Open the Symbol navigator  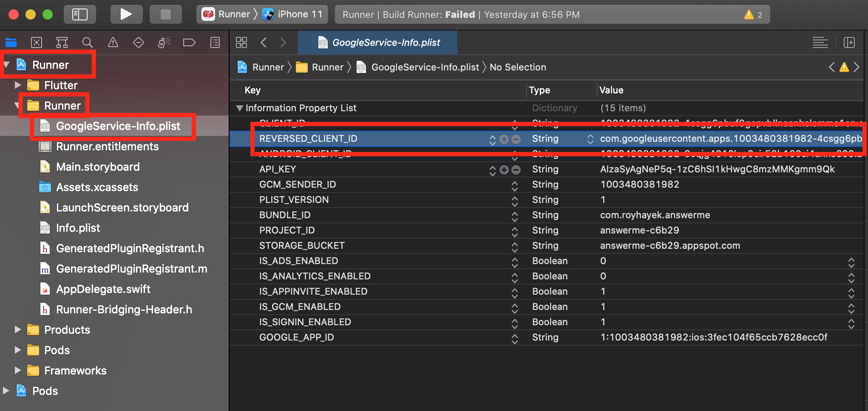(x=62, y=42)
